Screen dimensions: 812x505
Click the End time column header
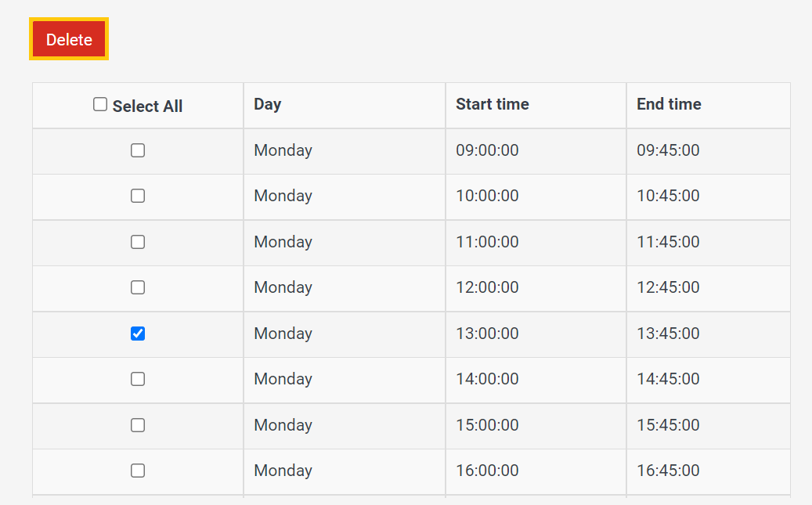click(669, 104)
